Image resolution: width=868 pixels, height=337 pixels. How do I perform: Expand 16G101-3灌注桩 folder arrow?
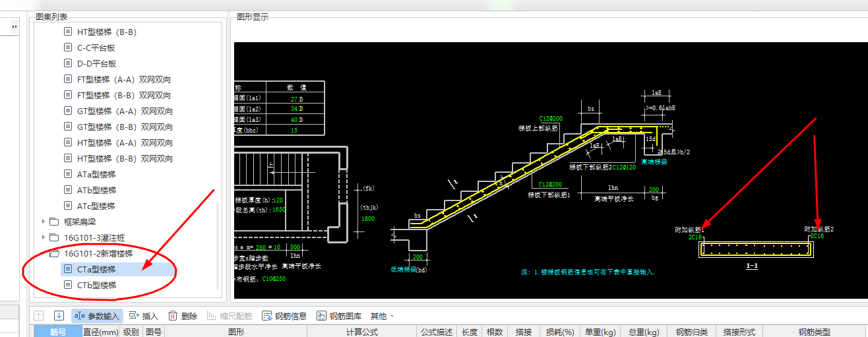click(44, 237)
